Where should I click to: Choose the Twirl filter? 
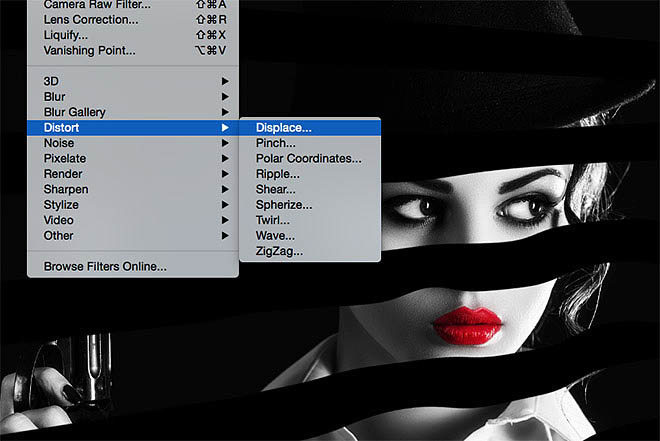point(310,220)
